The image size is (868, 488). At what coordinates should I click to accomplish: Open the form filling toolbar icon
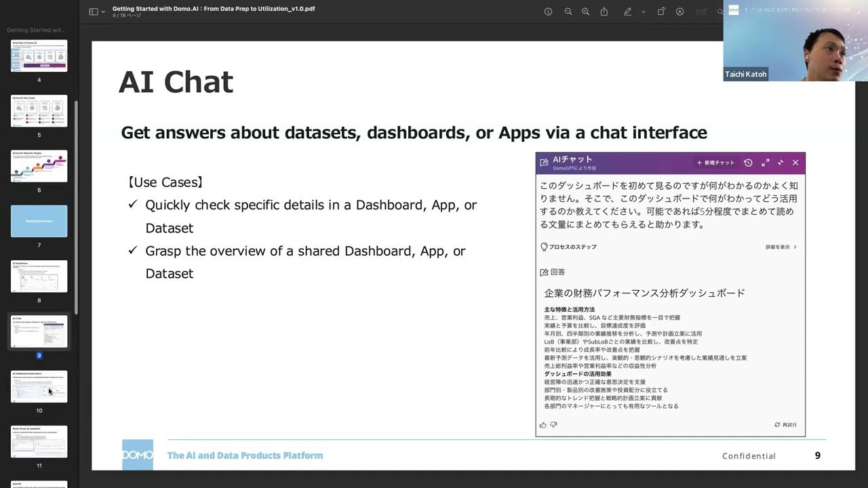701,12
